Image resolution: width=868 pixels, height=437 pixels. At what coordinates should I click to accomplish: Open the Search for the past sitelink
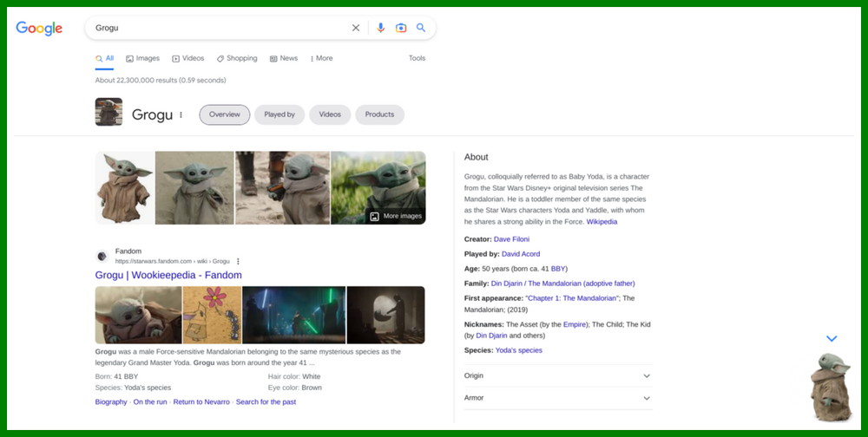click(x=266, y=402)
